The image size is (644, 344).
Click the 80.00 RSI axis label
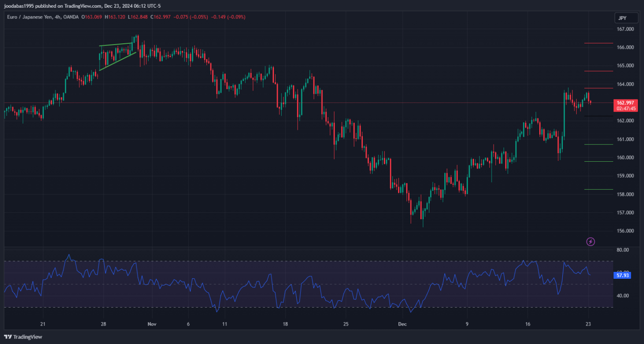(x=623, y=250)
